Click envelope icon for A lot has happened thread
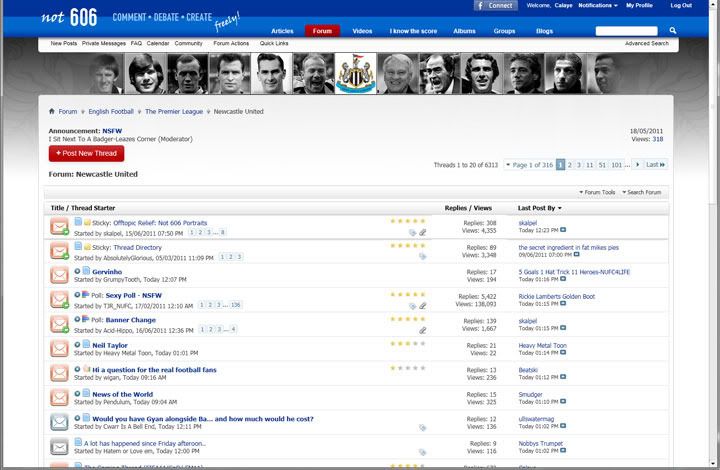 (x=59, y=446)
